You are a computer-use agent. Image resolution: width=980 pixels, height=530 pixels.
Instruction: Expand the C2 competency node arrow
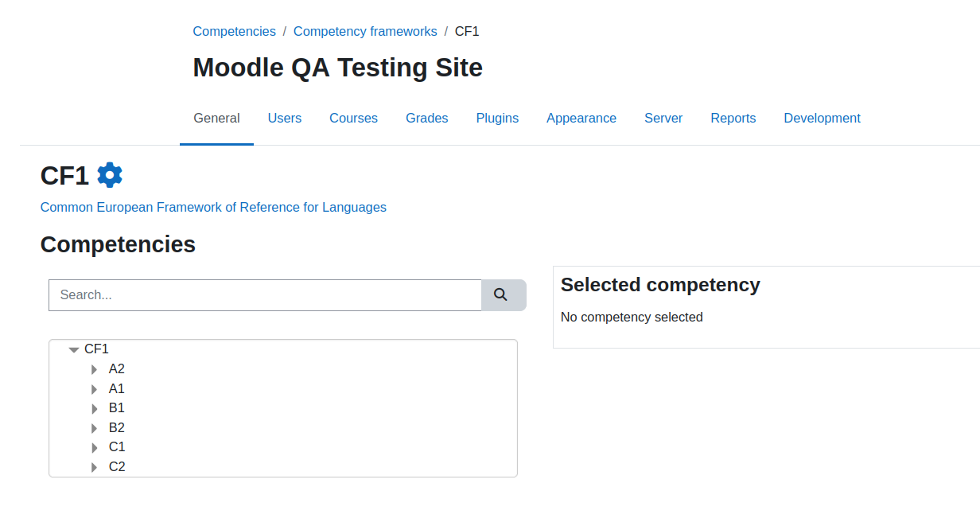tap(95, 467)
